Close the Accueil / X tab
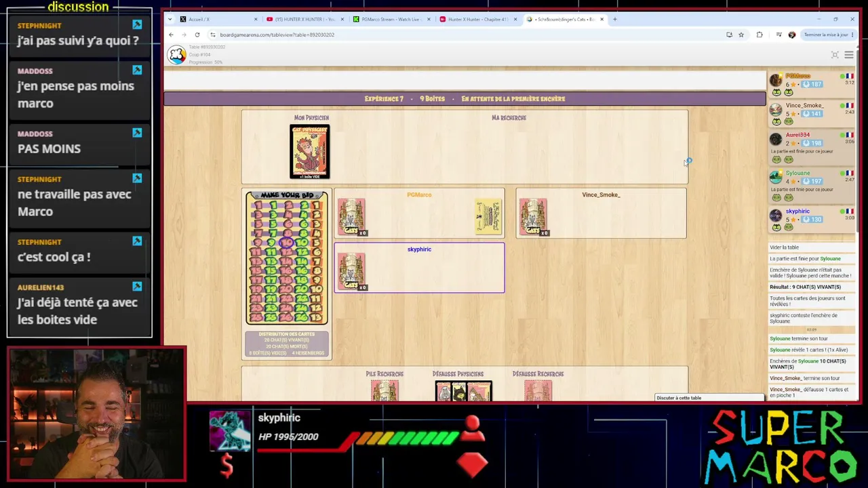Viewport: 868px width, 488px height. coord(256,19)
